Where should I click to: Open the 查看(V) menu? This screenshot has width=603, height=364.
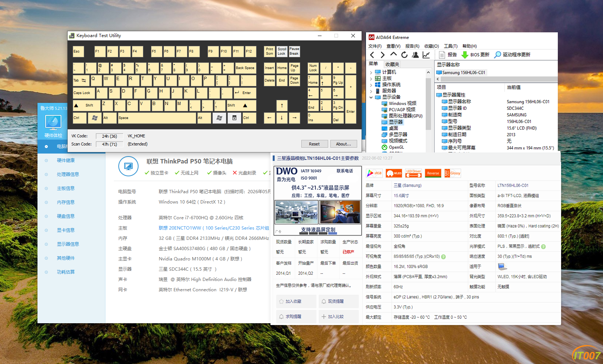click(394, 46)
